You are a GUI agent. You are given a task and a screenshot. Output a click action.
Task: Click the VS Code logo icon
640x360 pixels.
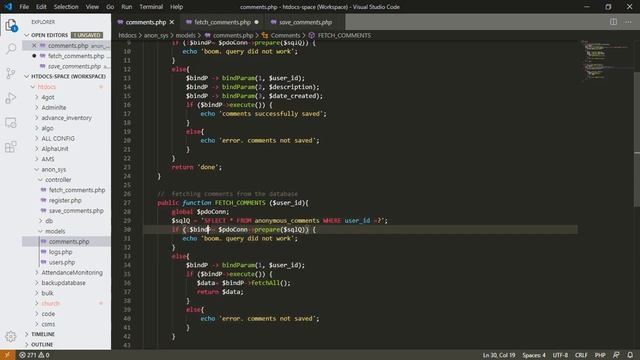click(8, 7)
